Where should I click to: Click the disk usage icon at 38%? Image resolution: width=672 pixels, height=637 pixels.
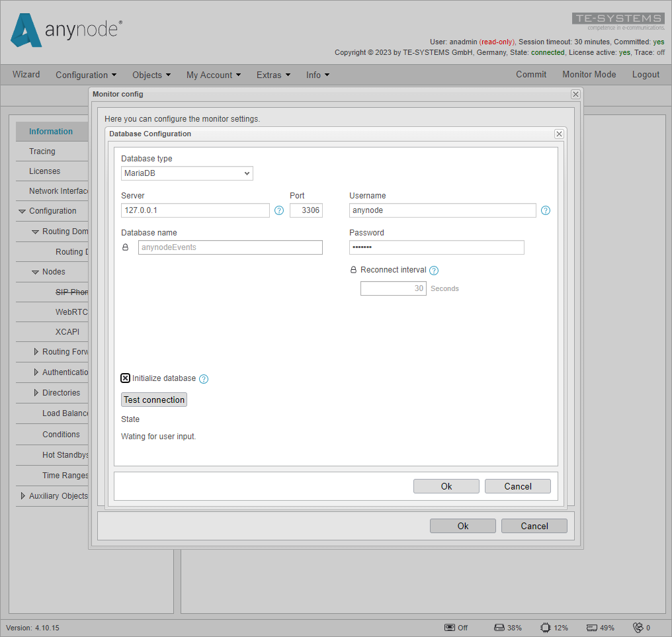coord(497,627)
